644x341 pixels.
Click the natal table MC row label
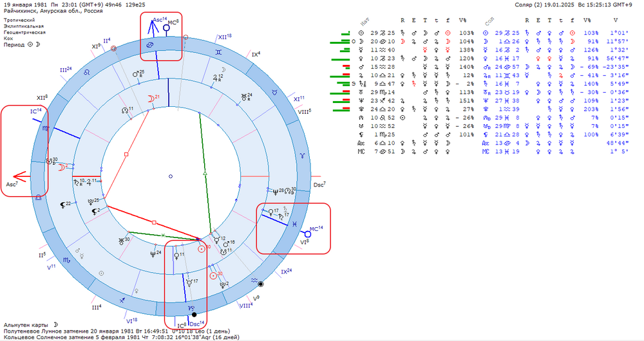361,151
